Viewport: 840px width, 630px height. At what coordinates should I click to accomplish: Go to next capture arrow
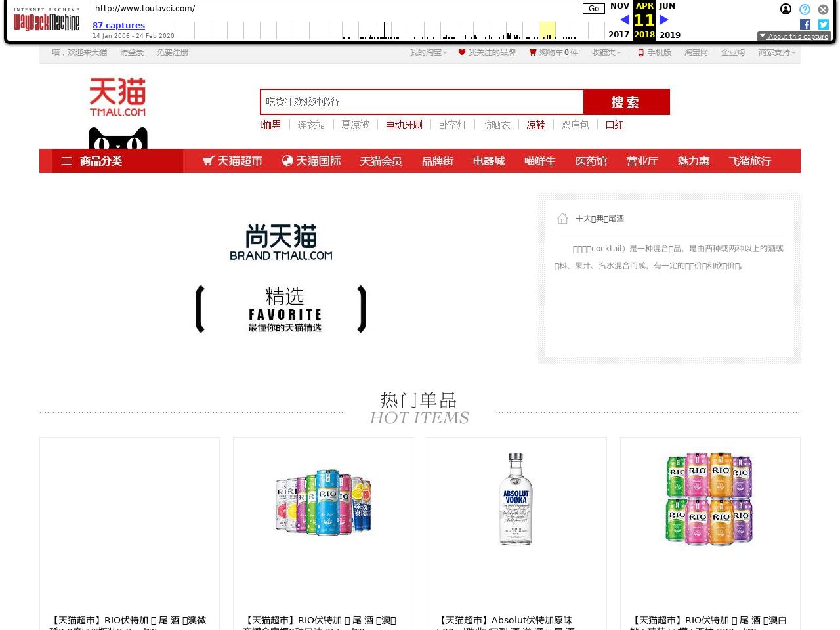click(663, 20)
